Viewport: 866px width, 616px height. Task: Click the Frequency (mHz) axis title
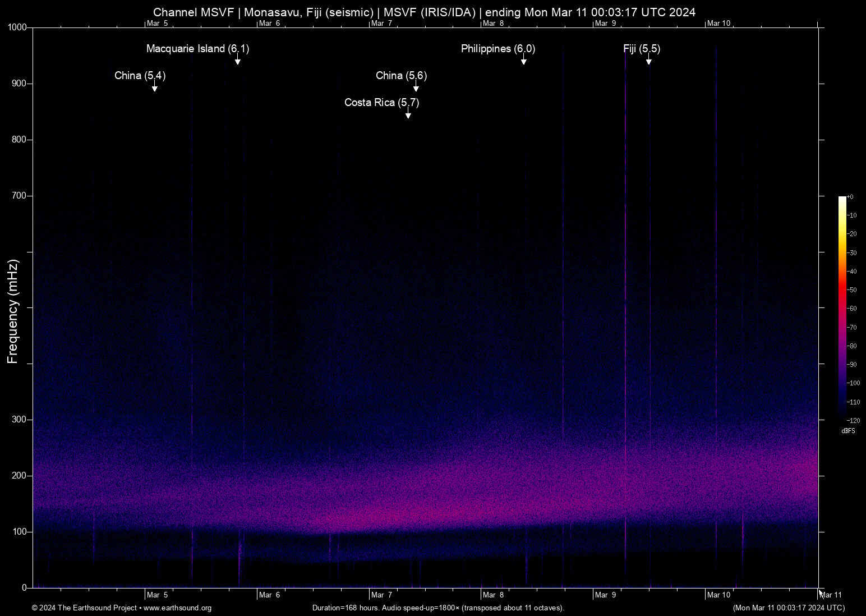(13, 311)
